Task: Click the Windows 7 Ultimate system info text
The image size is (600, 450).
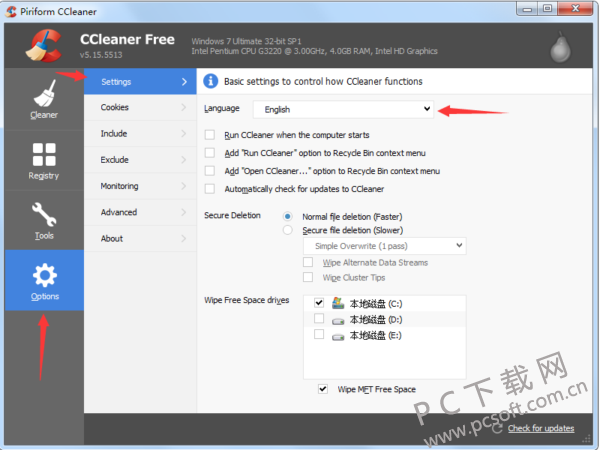Action: (x=246, y=41)
